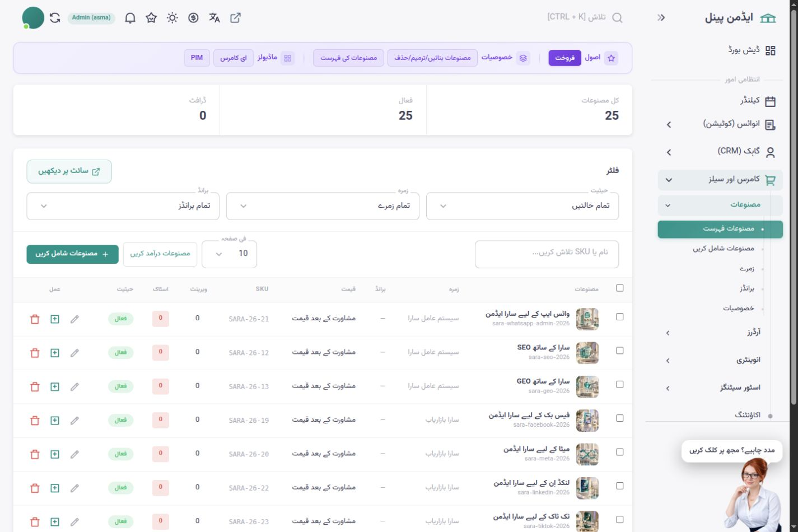Check the box for sara-facebook-2026 row
Screen dimensions: 798x532
point(619,418)
